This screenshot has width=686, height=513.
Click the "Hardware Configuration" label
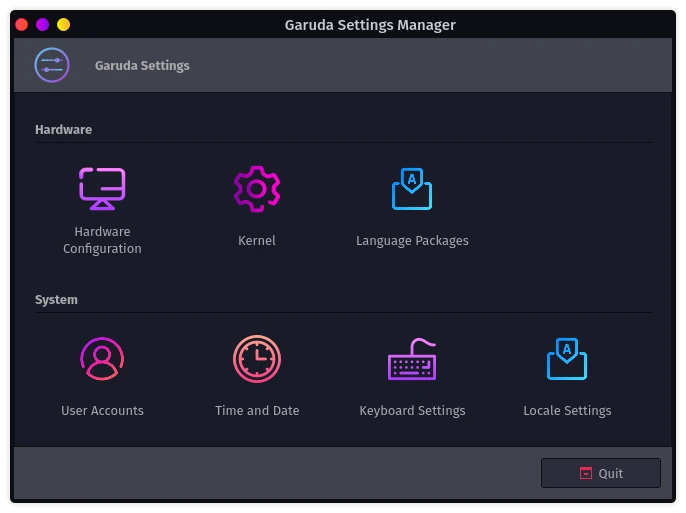102,240
